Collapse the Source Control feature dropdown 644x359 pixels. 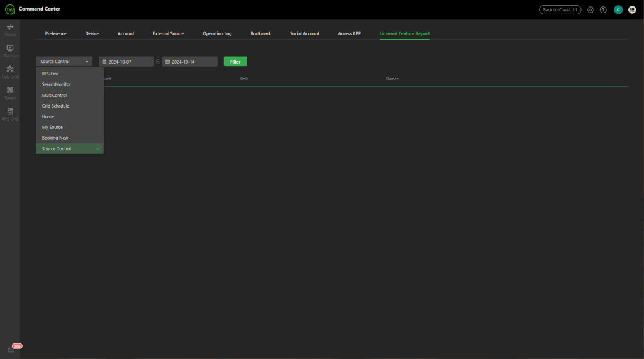tap(64, 62)
